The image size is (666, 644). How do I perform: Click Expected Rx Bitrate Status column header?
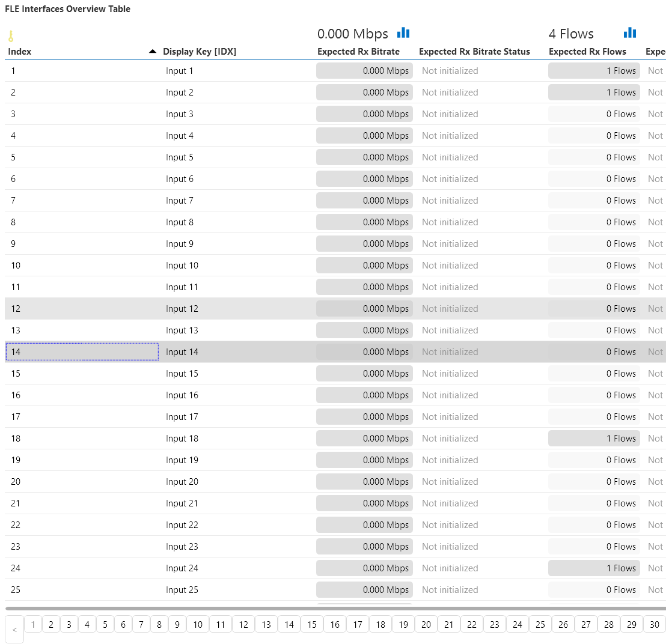474,52
